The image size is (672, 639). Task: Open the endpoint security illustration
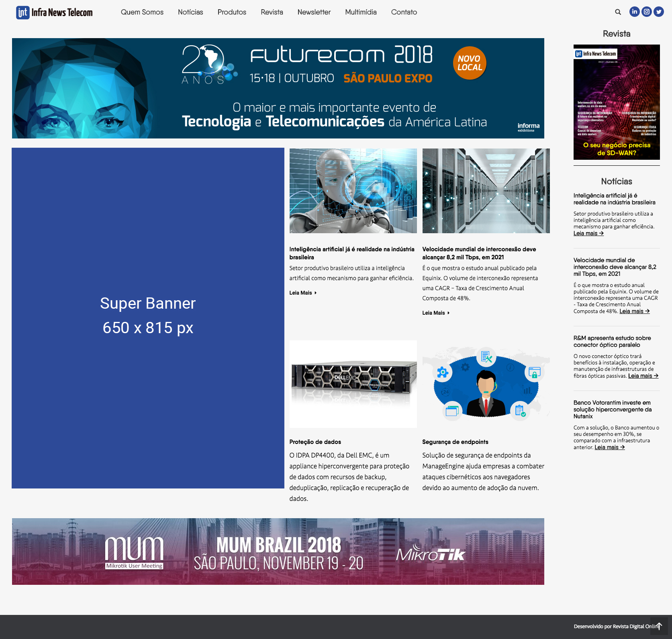coord(486,384)
